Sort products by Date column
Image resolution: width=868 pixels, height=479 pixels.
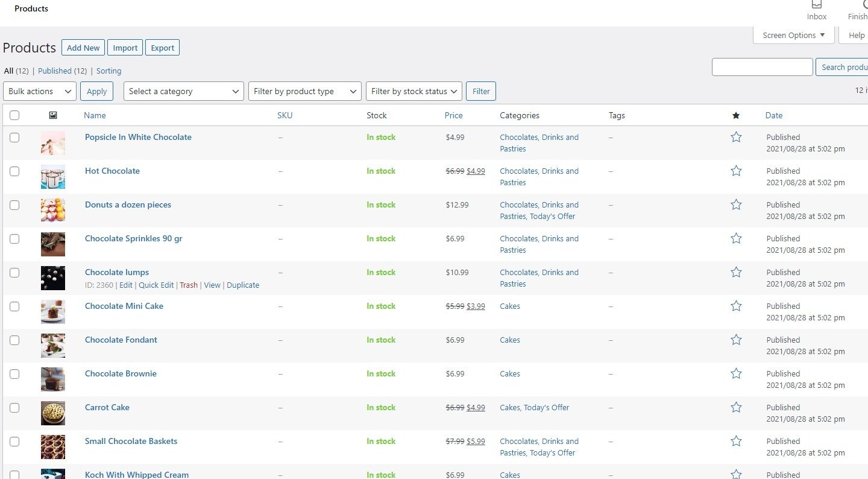774,115
